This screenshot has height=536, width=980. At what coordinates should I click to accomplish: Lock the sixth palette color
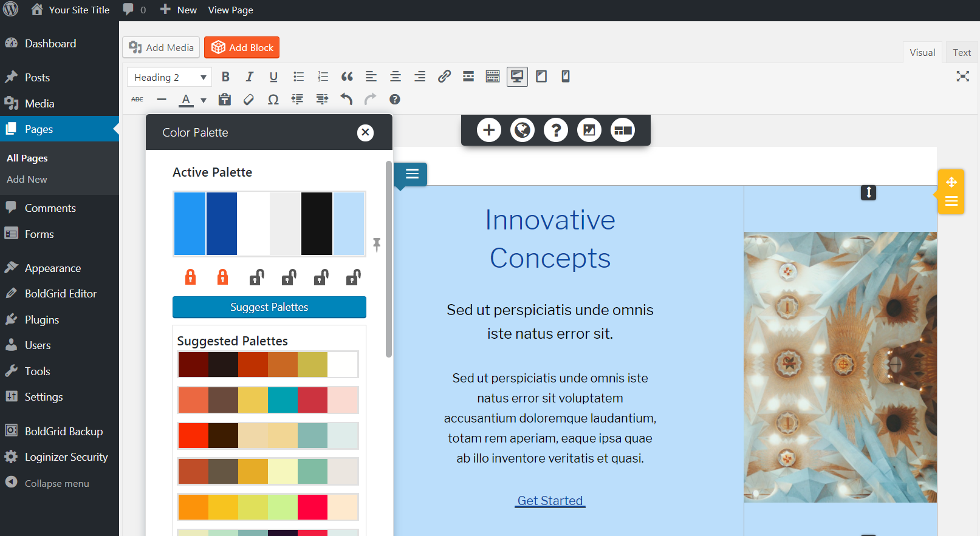click(353, 277)
